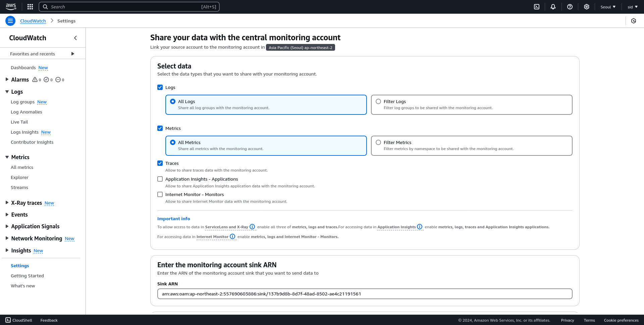Collapse the CloudWatch side panel arrow
Image resolution: width=644 pixels, height=325 pixels.
coord(75,38)
